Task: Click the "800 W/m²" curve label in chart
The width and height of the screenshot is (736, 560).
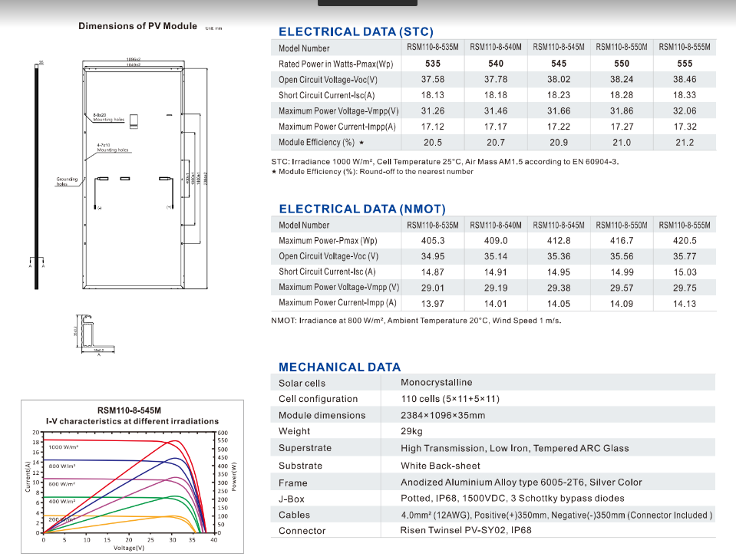Action: click(62, 466)
